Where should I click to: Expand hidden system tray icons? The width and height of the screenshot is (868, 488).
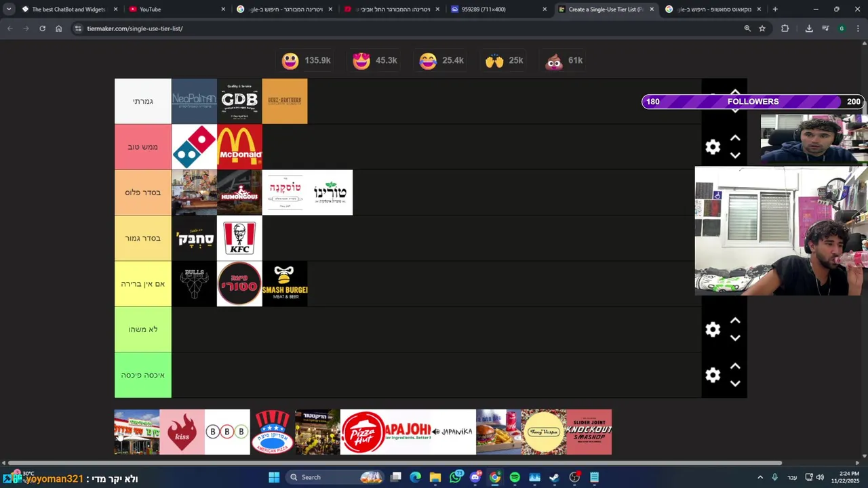coord(760,477)
